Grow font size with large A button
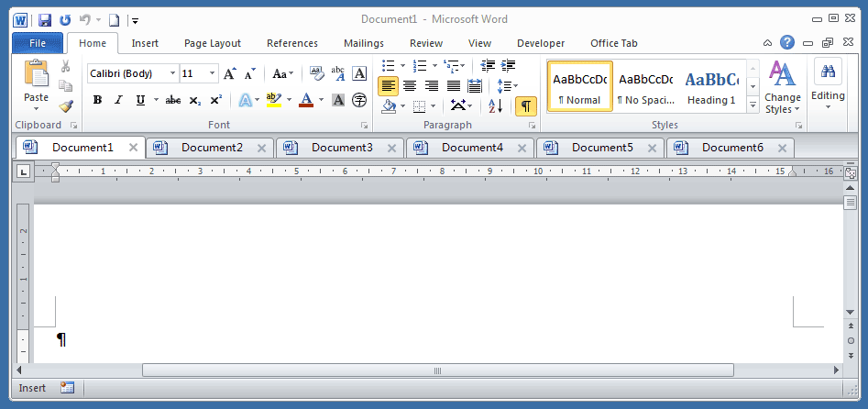Image resolution: width=868 pixels, height=409 pixels. pyautogui.click(x=230, y=73)
